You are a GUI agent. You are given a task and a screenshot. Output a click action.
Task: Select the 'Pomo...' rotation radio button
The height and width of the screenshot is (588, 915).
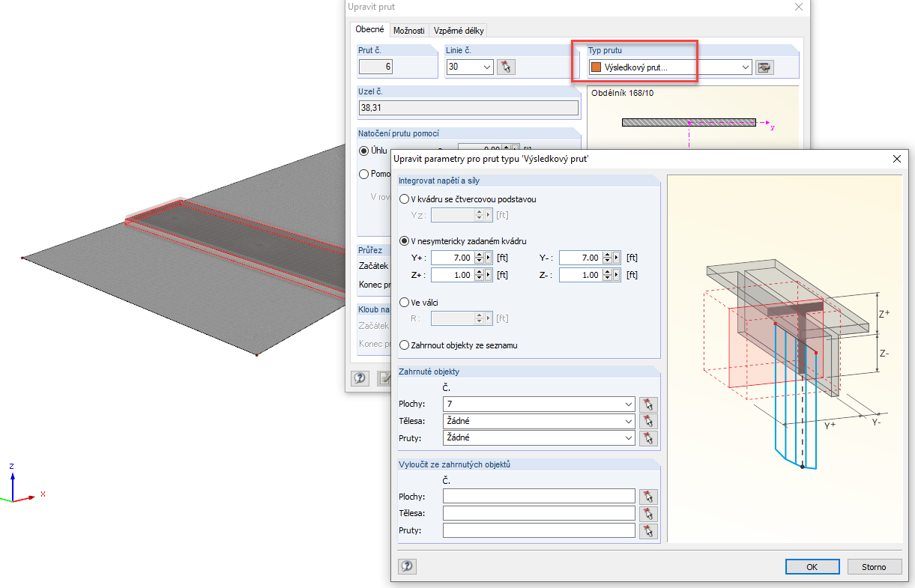[x=364, y=174]
